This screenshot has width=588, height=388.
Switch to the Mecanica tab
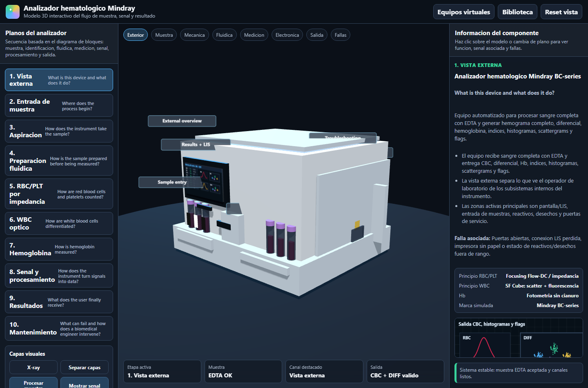tap(194, 35)
